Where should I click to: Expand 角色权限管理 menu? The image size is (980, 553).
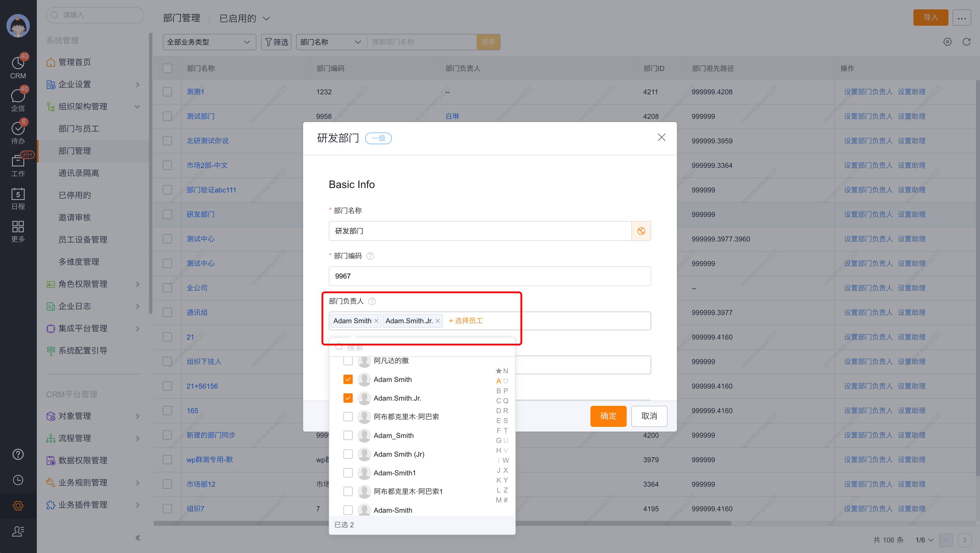(x=93, y=284)
